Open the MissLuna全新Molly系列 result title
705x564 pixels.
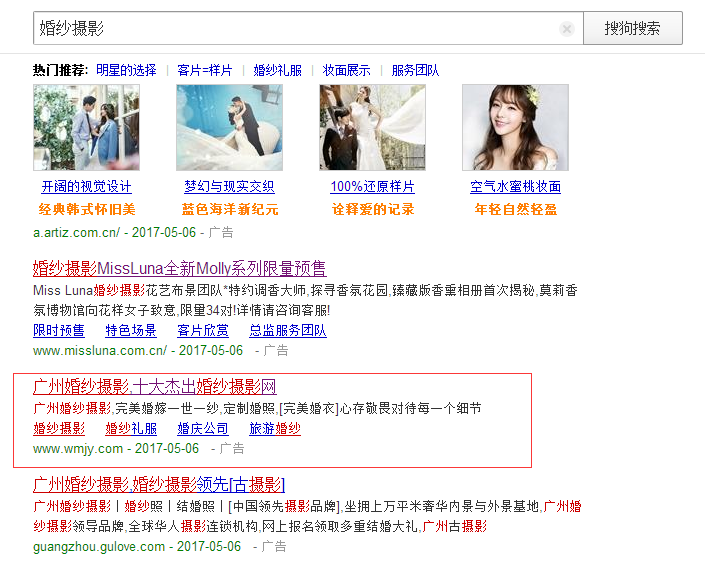(x=179, y=268)
